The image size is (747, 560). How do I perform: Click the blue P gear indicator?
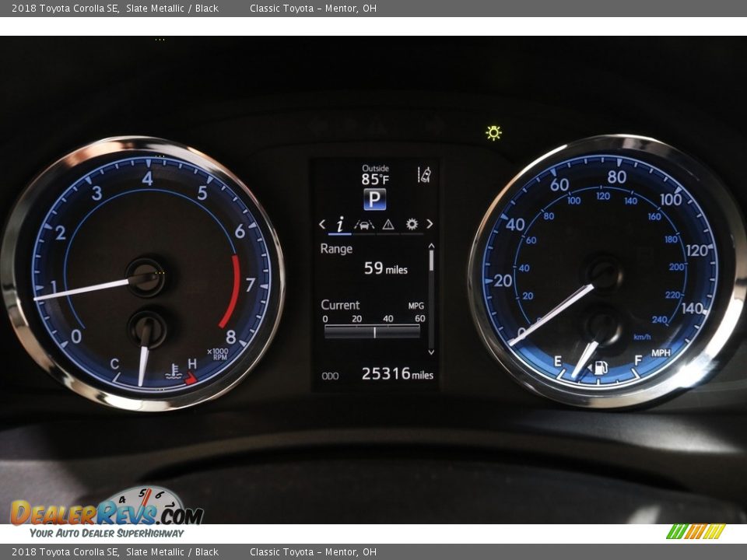374,199
